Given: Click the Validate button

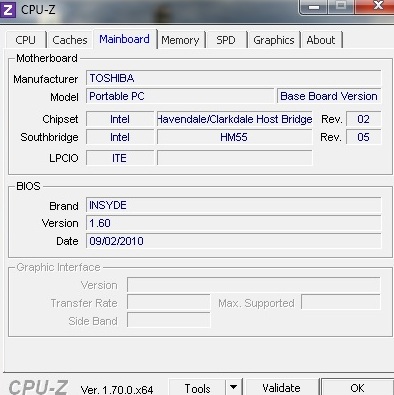Looking at the screenshot, I should pyautogui.click(x=281, y=388).
